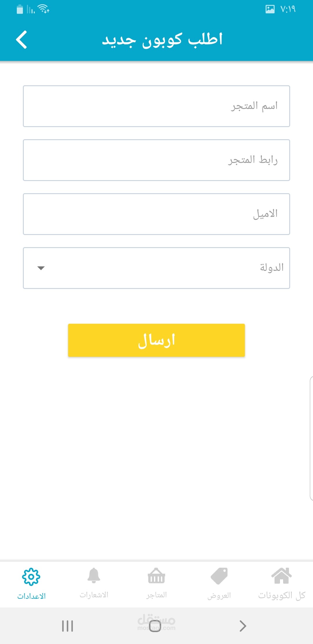Tap Android home button icon
Image resolution: width=313 pixels, height=644 pixels.
155,626
